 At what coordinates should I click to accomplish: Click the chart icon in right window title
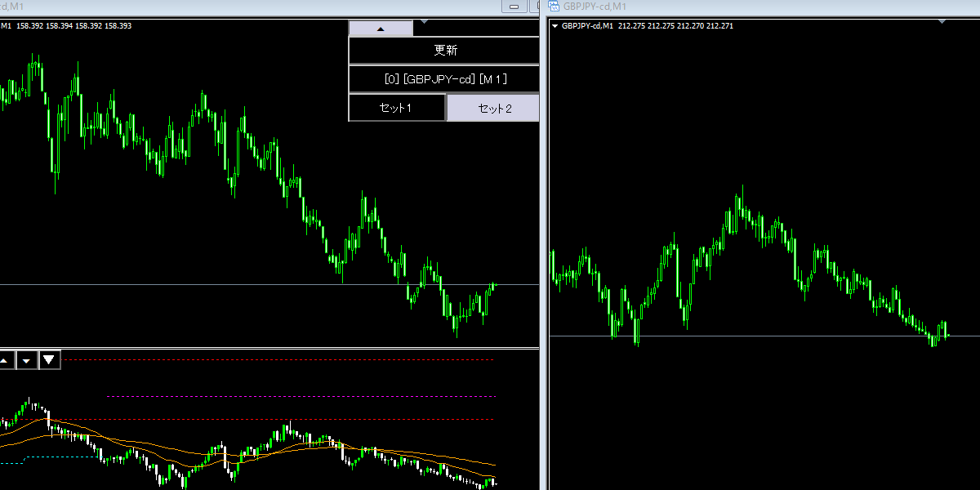[x=554, y=7]
